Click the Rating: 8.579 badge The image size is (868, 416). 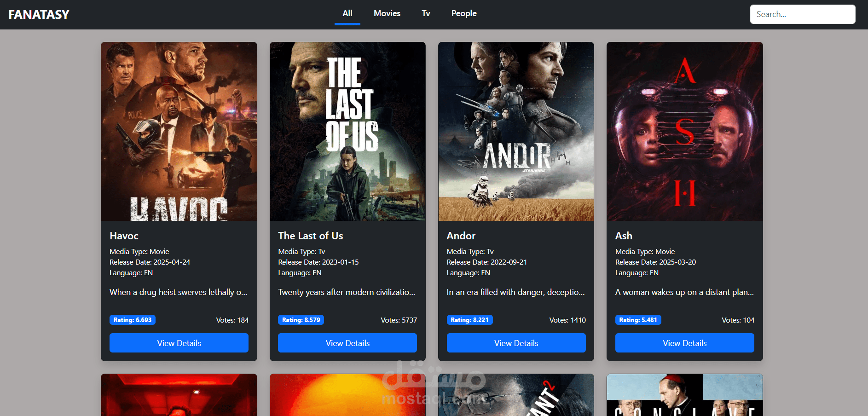point(301,320)
